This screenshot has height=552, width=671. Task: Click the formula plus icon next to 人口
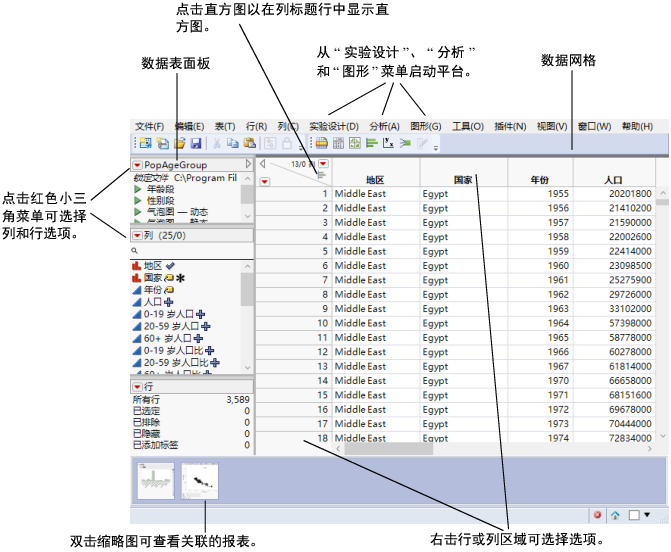click(x=169, y=302)
